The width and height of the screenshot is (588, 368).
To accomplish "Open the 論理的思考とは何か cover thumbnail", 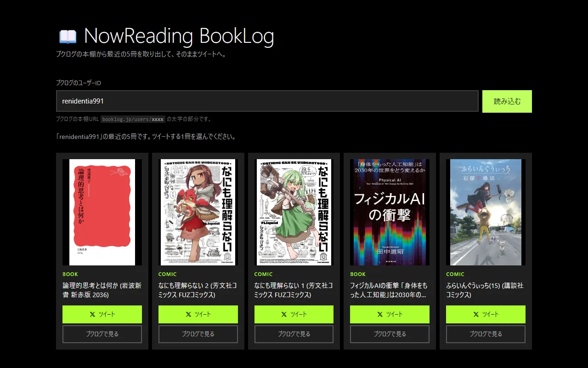I will pyautogui.click(x=102, y=212).
